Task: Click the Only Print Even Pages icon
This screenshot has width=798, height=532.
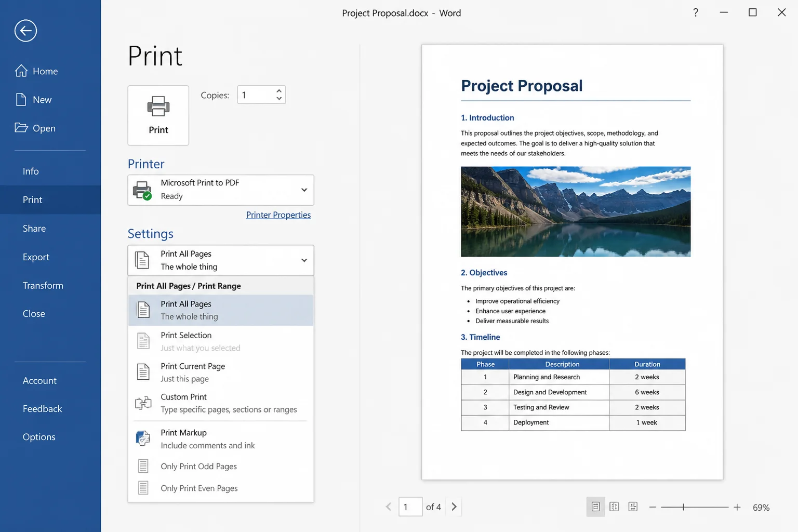Action: click(143, 488)
